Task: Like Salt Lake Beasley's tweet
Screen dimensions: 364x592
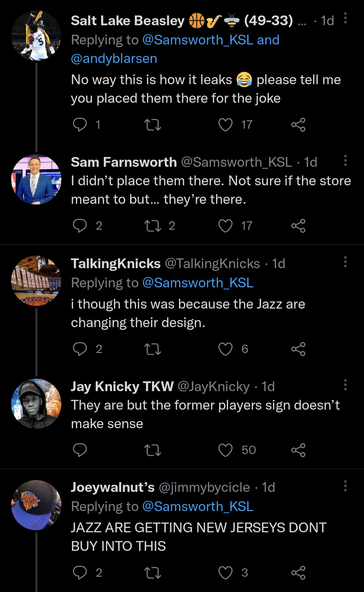Action: [225, 125]
